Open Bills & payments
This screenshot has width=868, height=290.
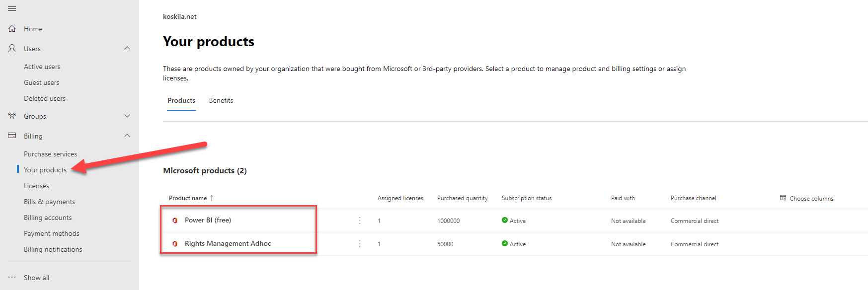(50, 202)
